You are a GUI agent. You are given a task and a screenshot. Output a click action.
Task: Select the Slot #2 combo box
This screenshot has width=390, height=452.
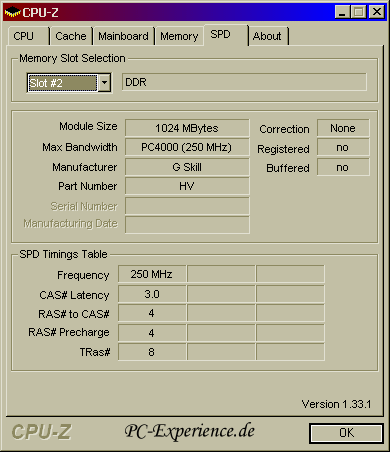(69, 83)
